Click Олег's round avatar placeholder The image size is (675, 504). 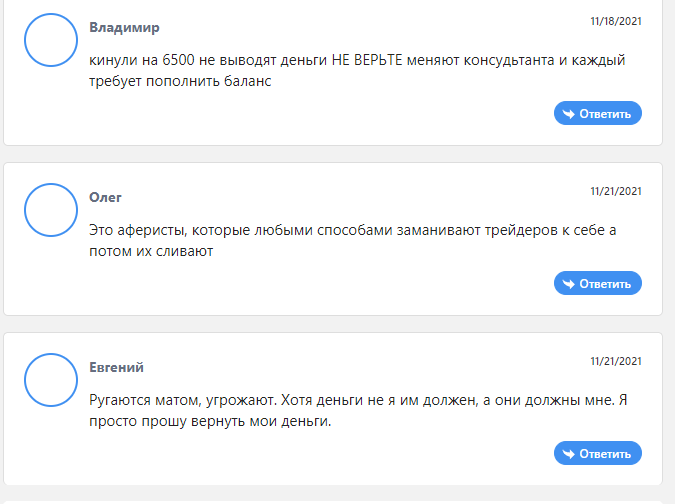[x=51, y=210]
